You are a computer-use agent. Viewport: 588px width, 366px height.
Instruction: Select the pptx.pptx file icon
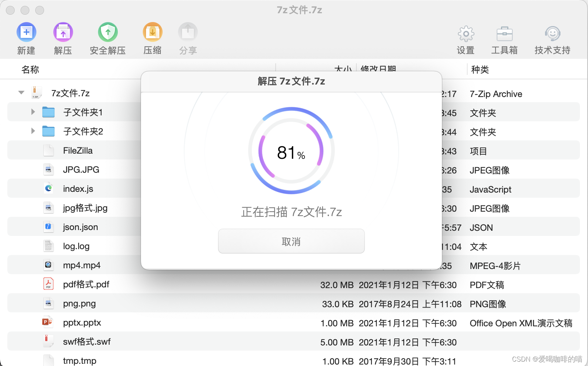(x=48, y=322)
